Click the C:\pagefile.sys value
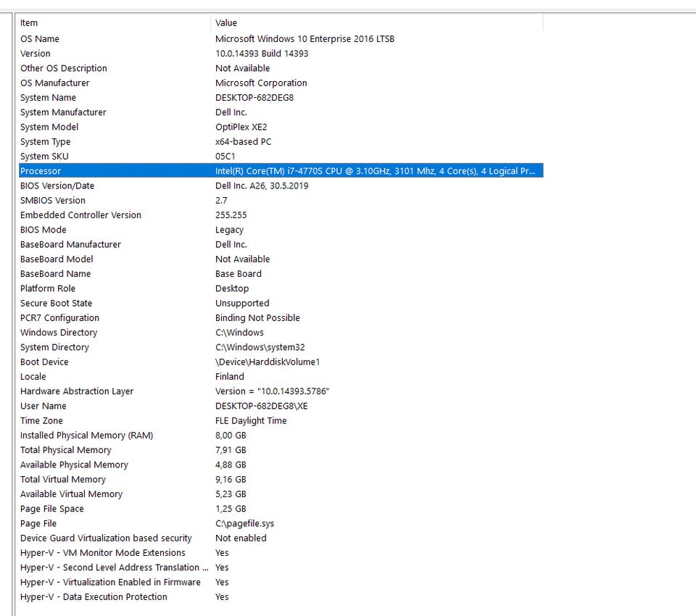The image size is (696, 616). pyautogui.click(x=244, y=523)
